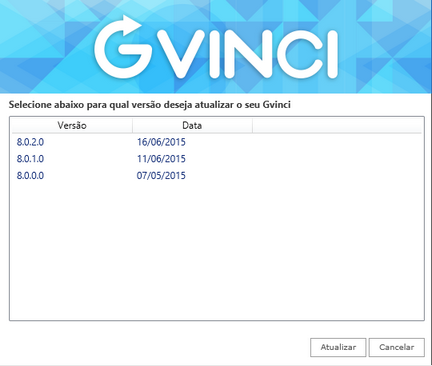The image size is (432, 366).
Task: Sort by the Versão column header
Action: point(72,126)
